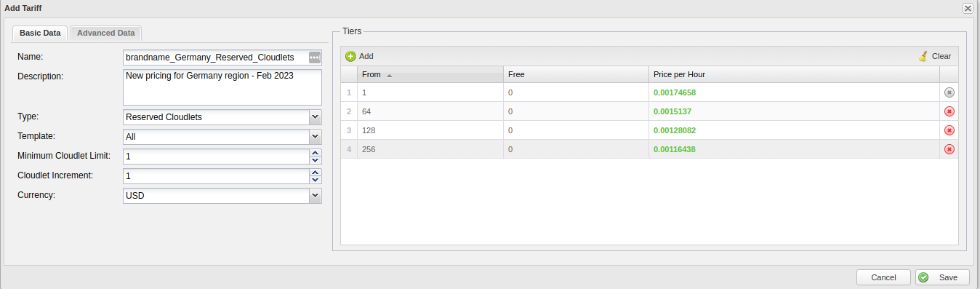Click into the Description text area
The image size is (980, 289).
(x=222, y=87)
